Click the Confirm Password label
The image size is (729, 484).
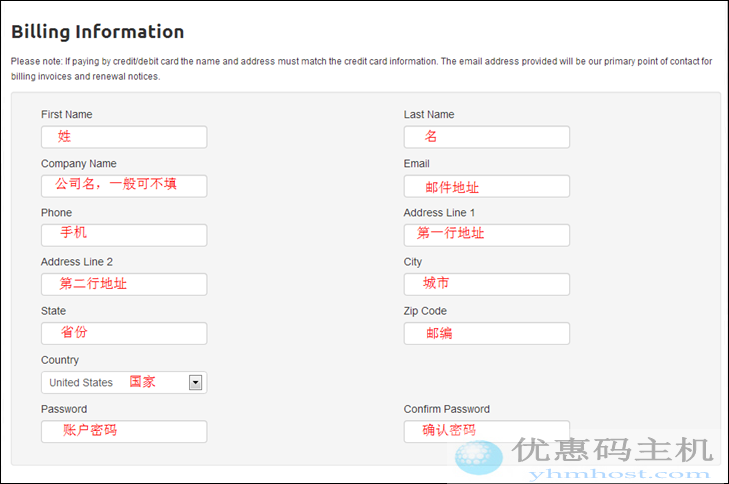click(447, 409)
